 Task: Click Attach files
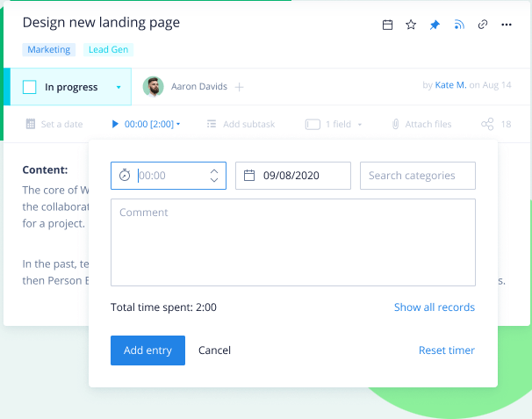[x=428, y=124]
